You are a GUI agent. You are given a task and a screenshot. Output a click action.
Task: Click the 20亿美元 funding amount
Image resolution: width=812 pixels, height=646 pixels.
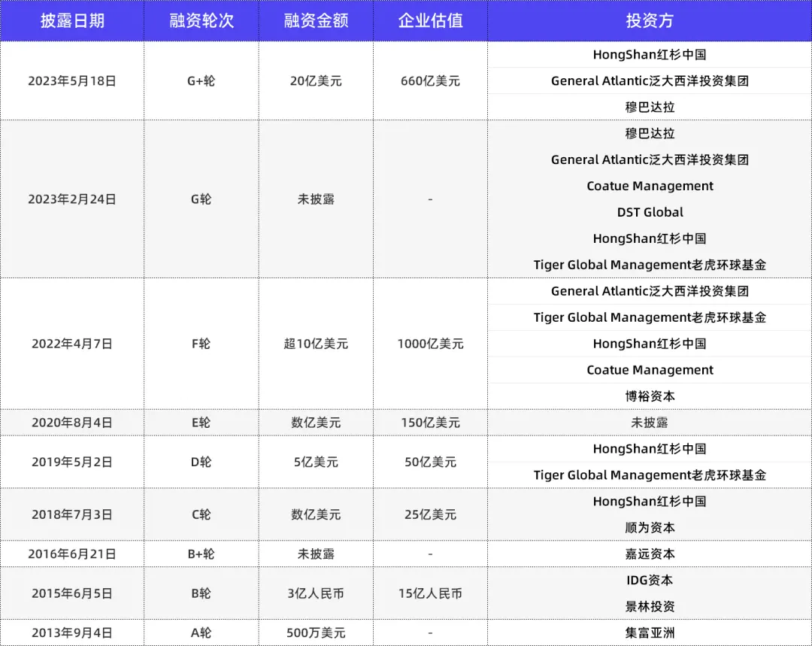(x=316, y=80)
